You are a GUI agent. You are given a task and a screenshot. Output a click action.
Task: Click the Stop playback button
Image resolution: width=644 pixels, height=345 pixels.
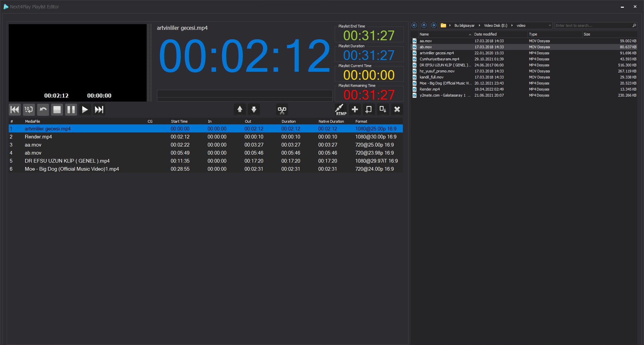tap(57, 110)
